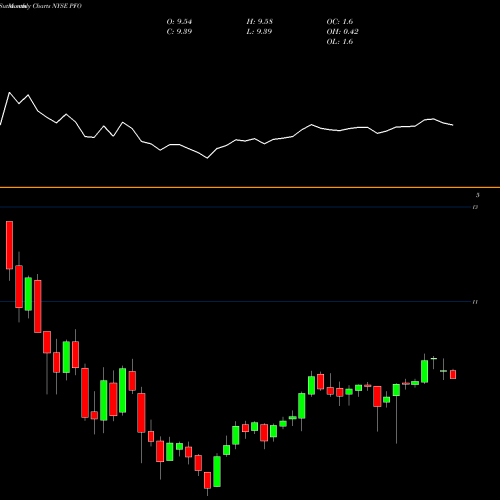Select the first tall red candle at chart start
The height and width of the screenshot is (500, 500).
pos(9,245)
